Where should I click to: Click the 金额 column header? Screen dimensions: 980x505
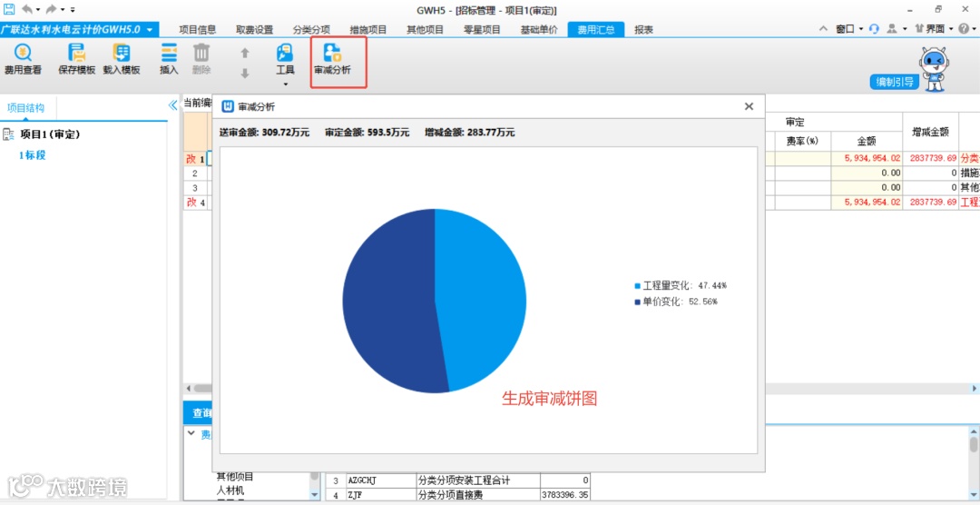pyautogui.click(x=867, y=142)
